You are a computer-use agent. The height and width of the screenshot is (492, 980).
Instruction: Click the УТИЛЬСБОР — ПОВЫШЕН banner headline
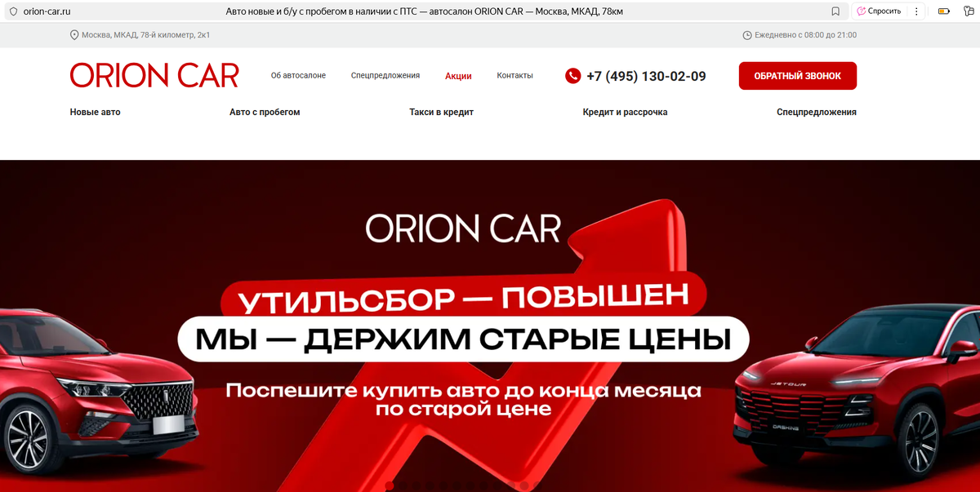[463, 299]
